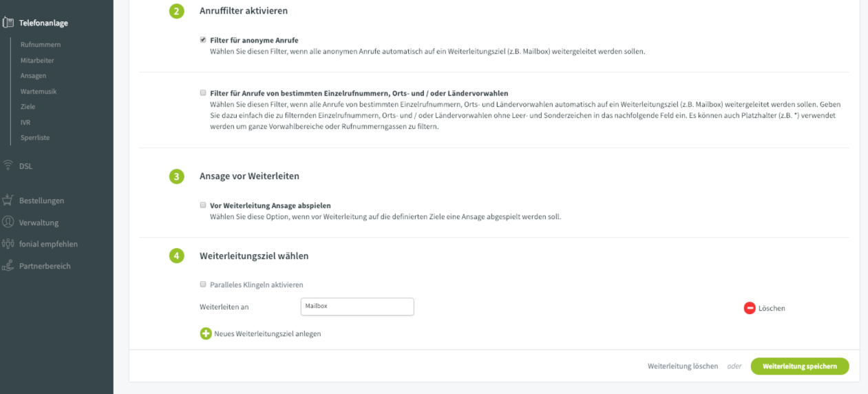
Task: Click the Weiterleitung löschen link
Action: point(683,366)
